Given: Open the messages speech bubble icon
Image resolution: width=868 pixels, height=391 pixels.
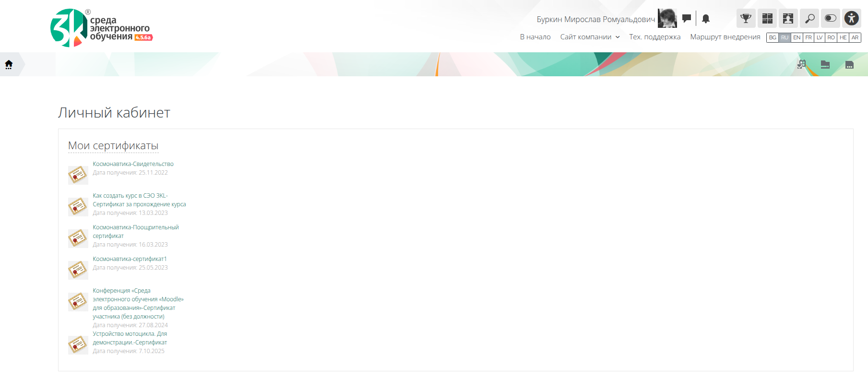Looking at the screenshot, I should pyautogui.click(x=687, y=19).
